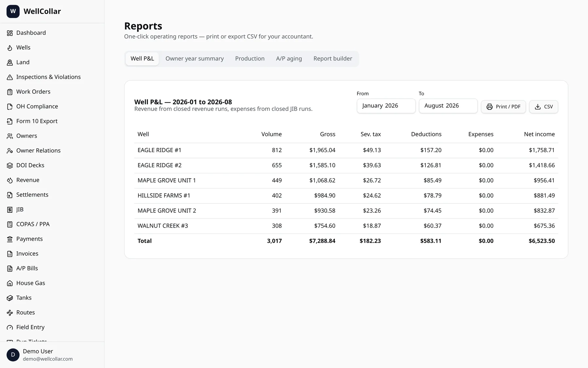Screen dimensions: 588x368
Task: Open the A/P aging tab
Action: click(x=289, y=59)
